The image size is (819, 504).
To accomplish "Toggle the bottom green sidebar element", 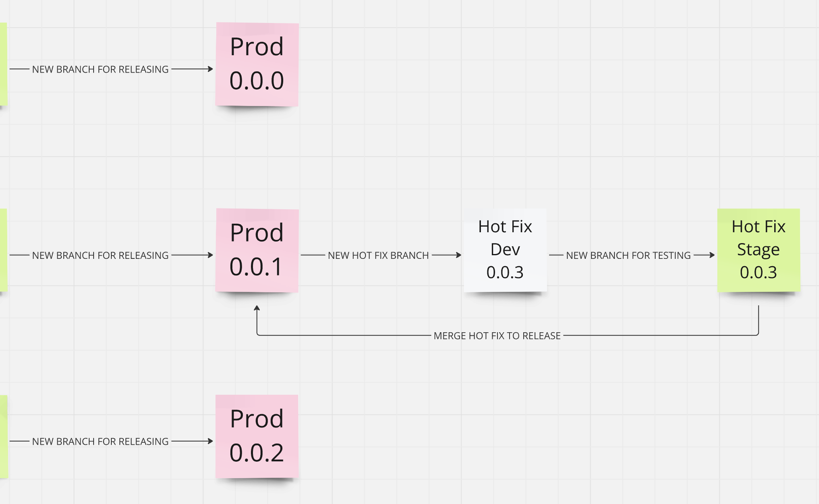I will pyautogui.click(x=3, y=444).
